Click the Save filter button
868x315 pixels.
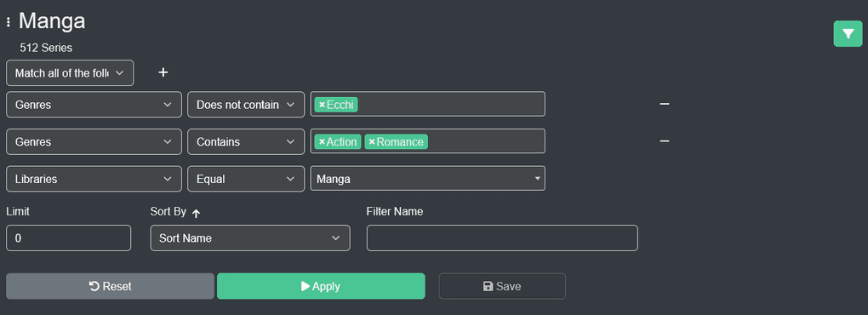click(x=502, y=286)
